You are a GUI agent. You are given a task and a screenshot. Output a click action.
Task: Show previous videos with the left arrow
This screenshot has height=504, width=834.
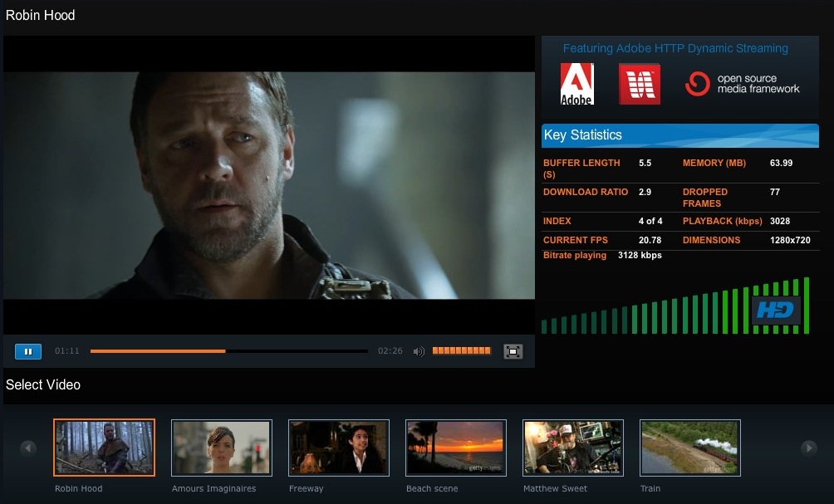pos(28,448)
